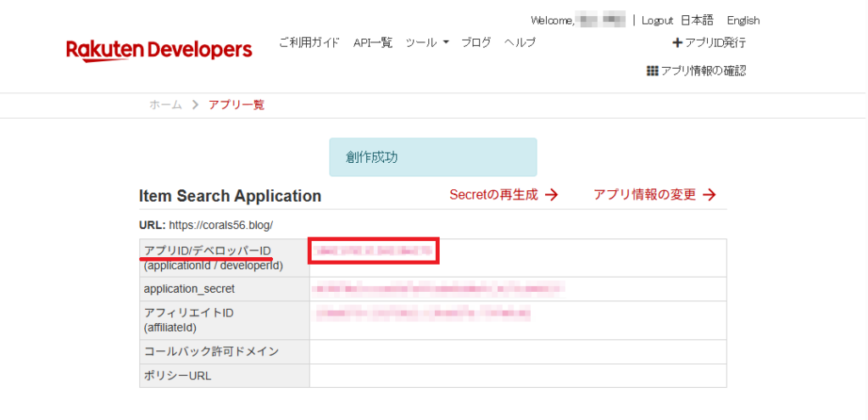Select the blurred application ID value
The width and height of the screenshot is (868, 420).
373,251
